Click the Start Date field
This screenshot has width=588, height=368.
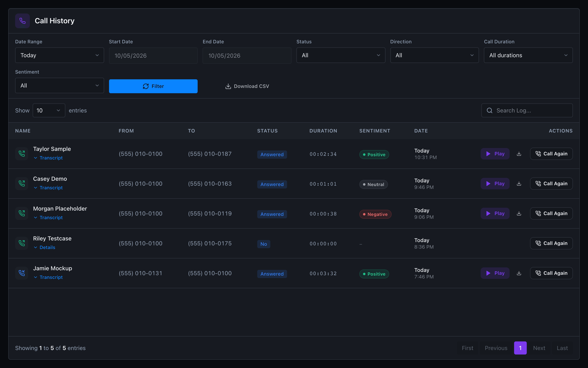click(153, 56)
